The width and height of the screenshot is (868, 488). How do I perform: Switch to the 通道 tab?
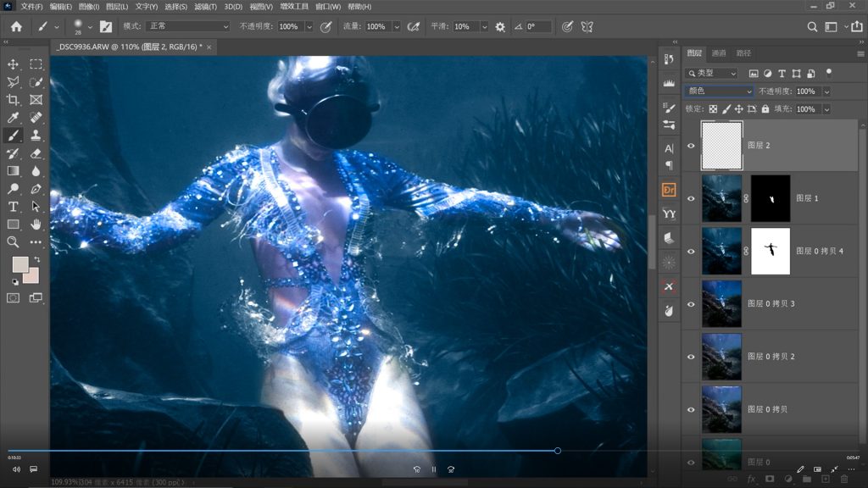(719, 53)
